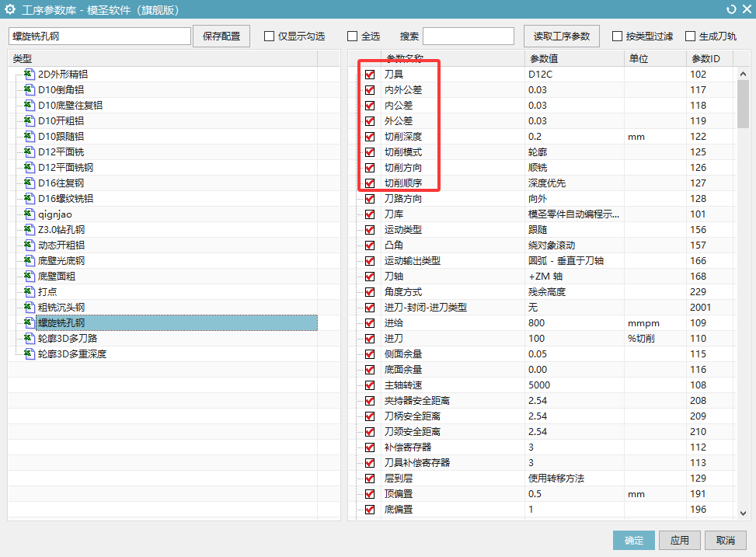The height and width of the screenshot is (557, 756).
Task: Confirm with the 确定 button
Action: [634, 540]
